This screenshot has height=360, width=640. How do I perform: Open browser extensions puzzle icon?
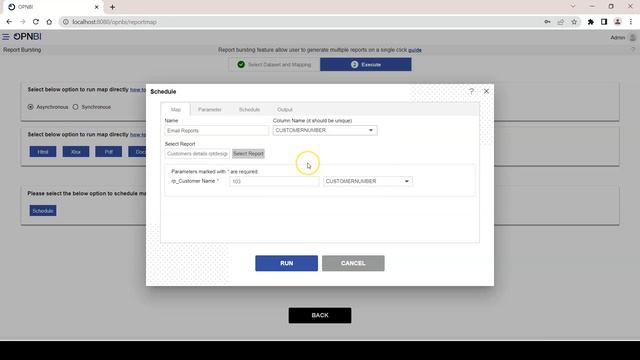[x=591, y=22]
